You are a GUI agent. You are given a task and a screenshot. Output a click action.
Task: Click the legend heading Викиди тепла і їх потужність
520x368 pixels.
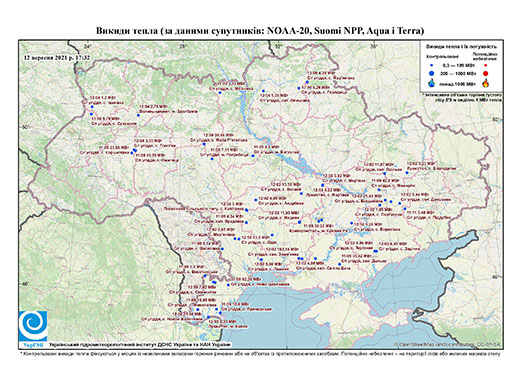click(462, 46)
